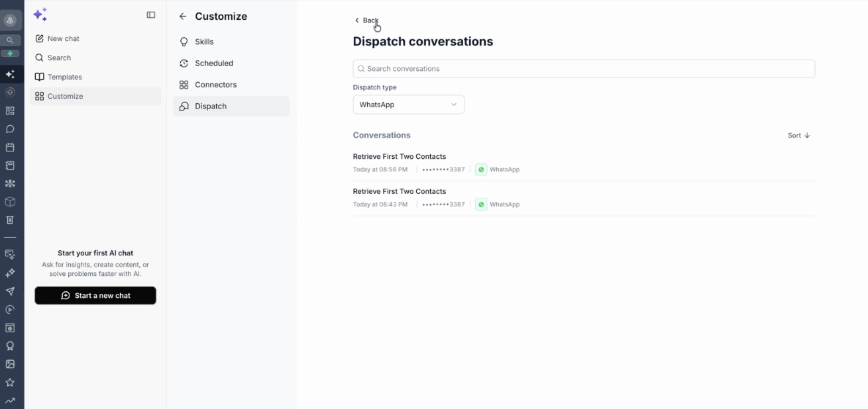Toggle the Sort order of conversations
Screen dimensions: 868x409
point(799,135)
